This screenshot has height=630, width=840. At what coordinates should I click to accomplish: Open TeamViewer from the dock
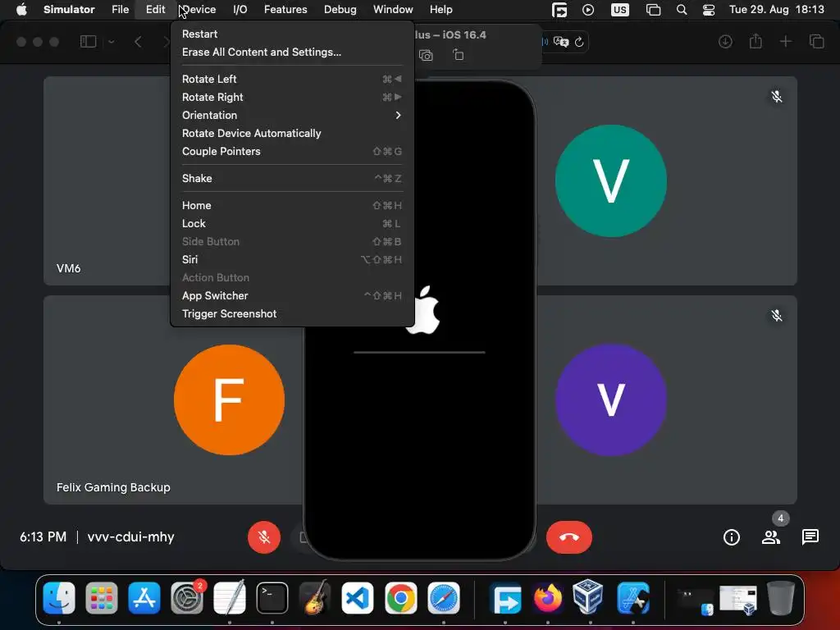coord(505,598)
